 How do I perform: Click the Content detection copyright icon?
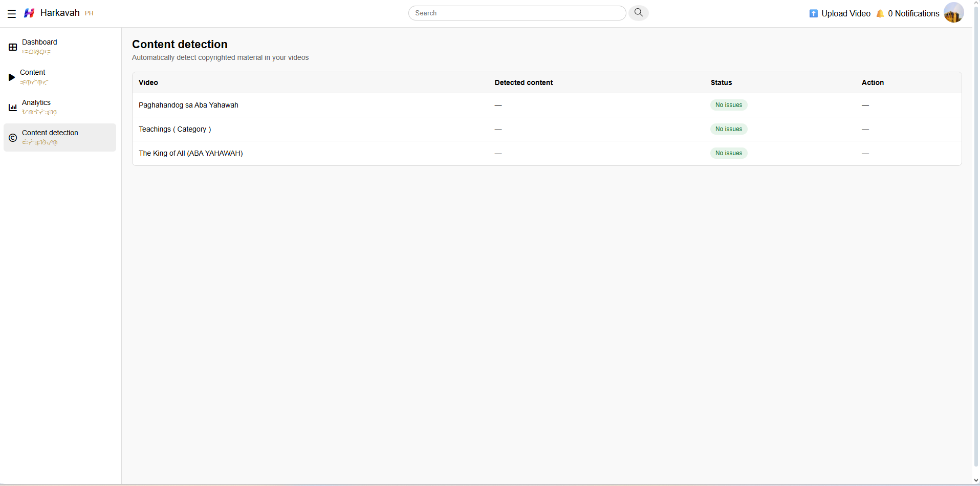point(13,138)
